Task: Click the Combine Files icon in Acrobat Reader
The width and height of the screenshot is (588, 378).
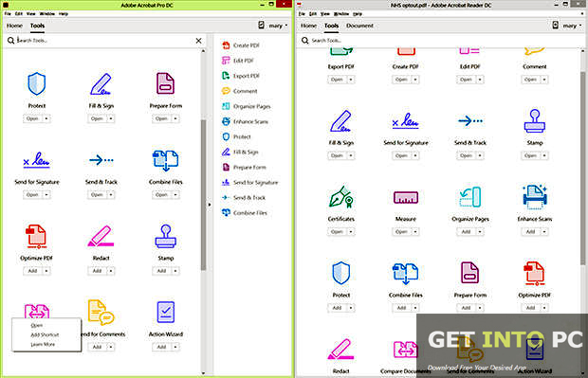Action: tap(405, 273)
